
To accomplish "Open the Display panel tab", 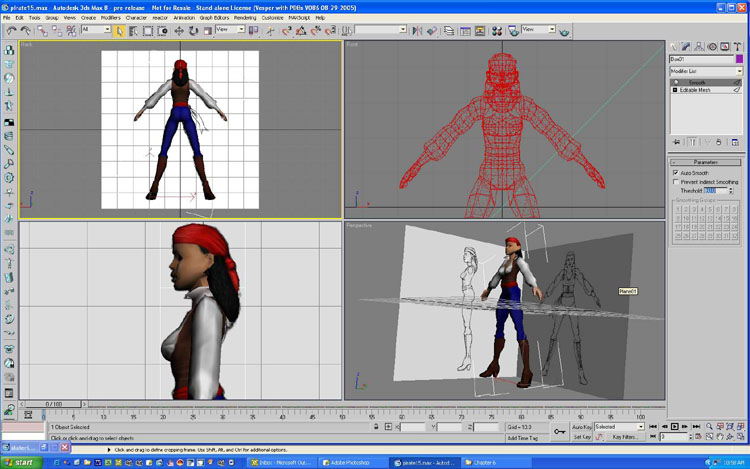I will coord(725,46).
